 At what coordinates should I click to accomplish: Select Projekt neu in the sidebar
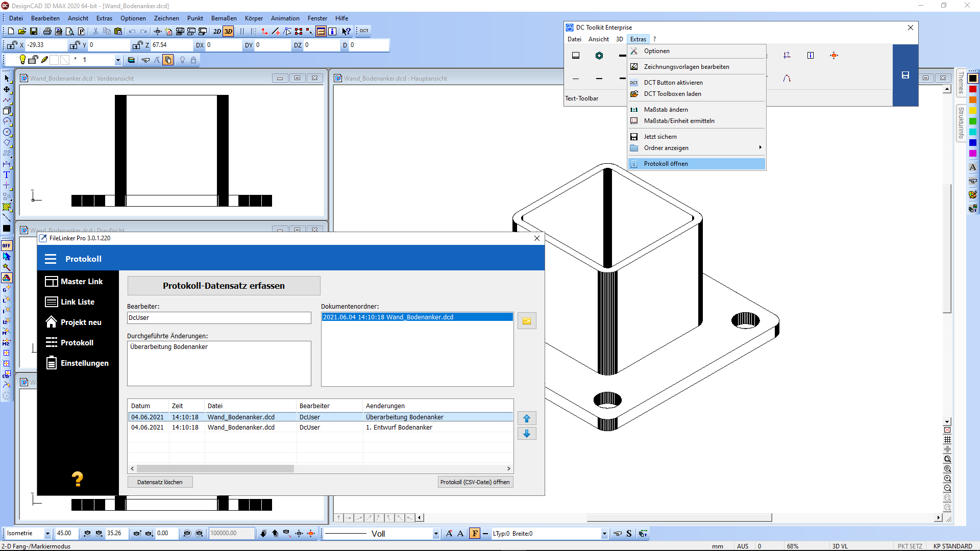tap(78, 322)
